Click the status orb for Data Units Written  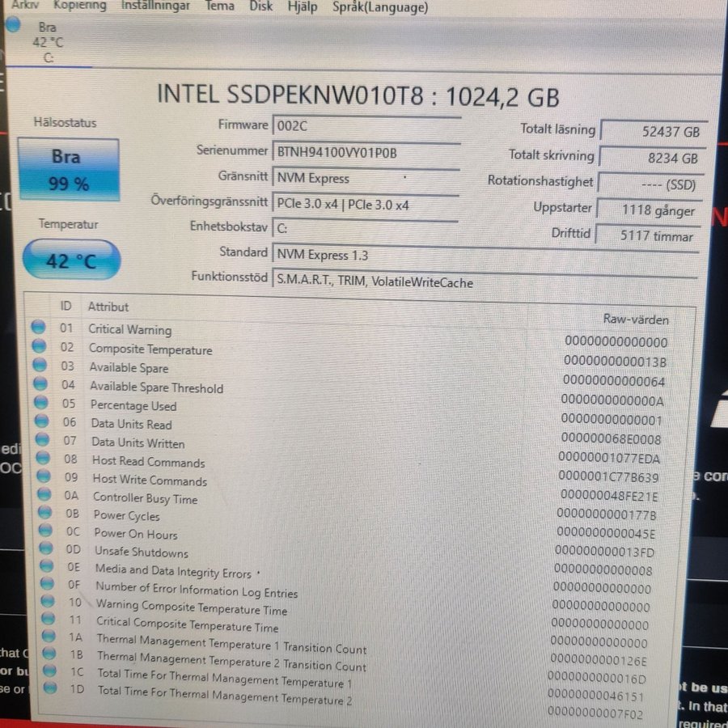(x=41, y=441)
